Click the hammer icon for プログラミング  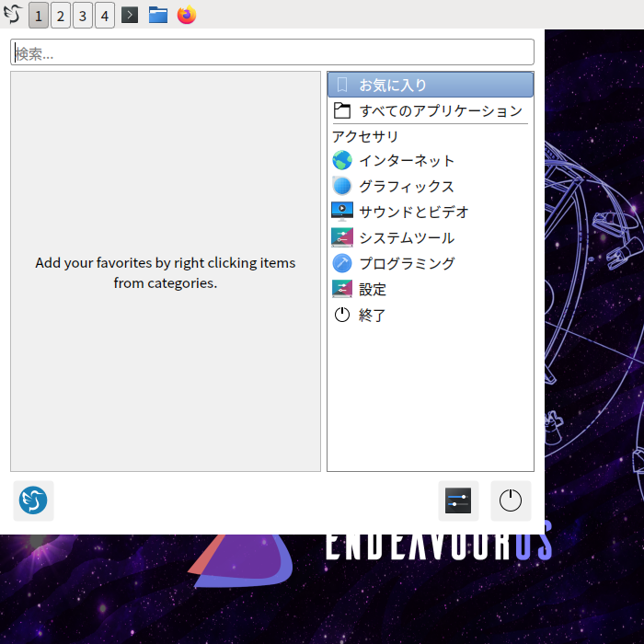pyautogui.click(x=342, y=263)
